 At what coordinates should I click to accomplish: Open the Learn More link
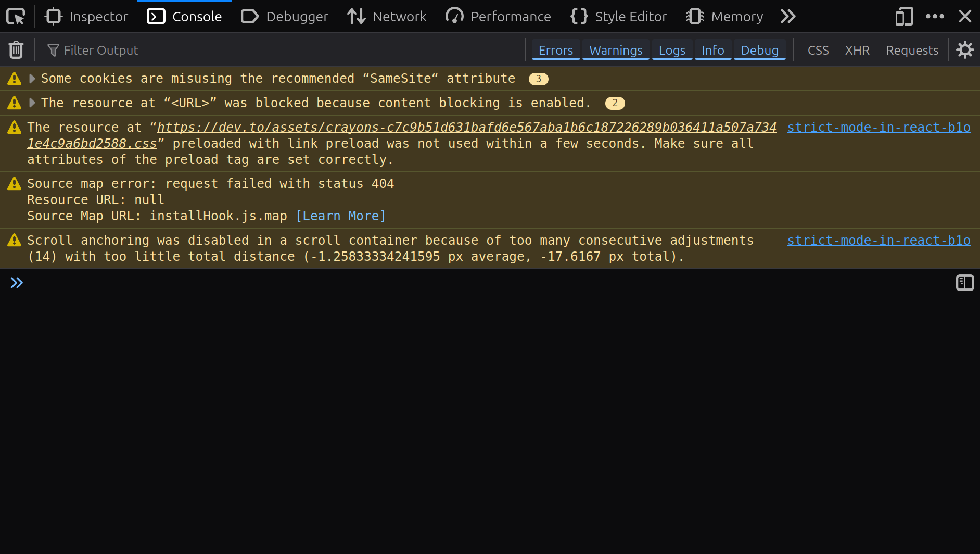341,216
